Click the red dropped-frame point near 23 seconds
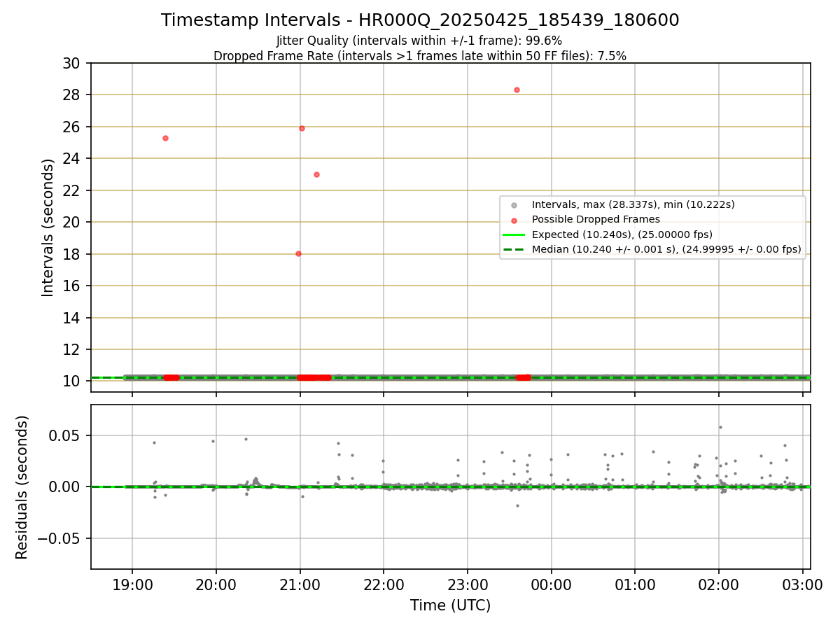Image resolution: width=840 pixels, height=630 pixels. pyautogui.click(x=316, y=174)
